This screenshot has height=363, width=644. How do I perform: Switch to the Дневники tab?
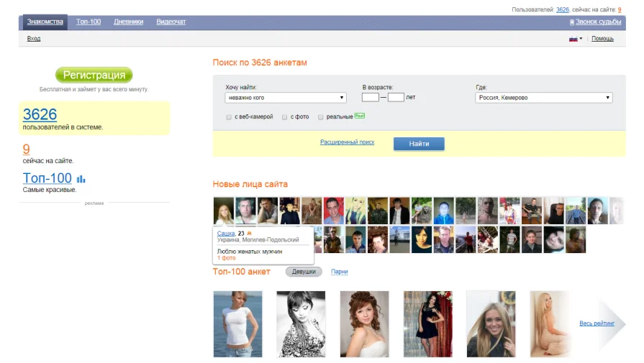click(x=129, y=22)
